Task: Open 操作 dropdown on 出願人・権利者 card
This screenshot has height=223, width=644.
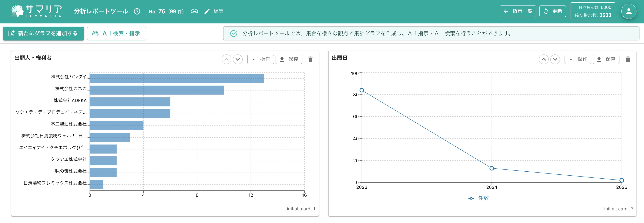Action: (260, 59)
